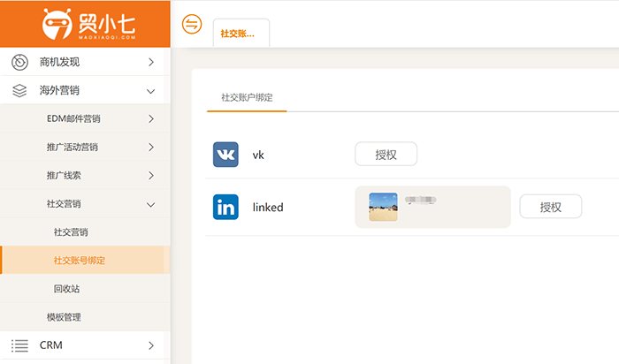
Task: Expand EDM邮件营销 chevron
Action: pyautogui.click(x=151, y=118)
